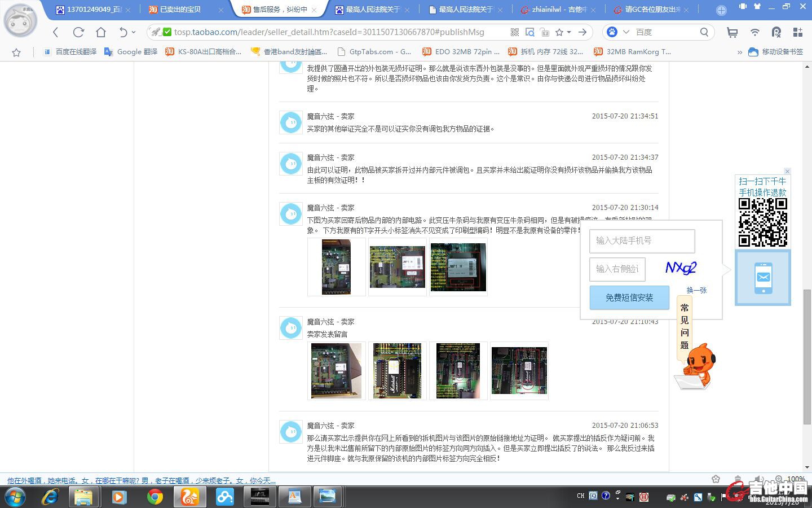Viewport: 812px width, 508px height.
Task: Click the vertical page scrollbar thumb
Action: click(807, 356)
